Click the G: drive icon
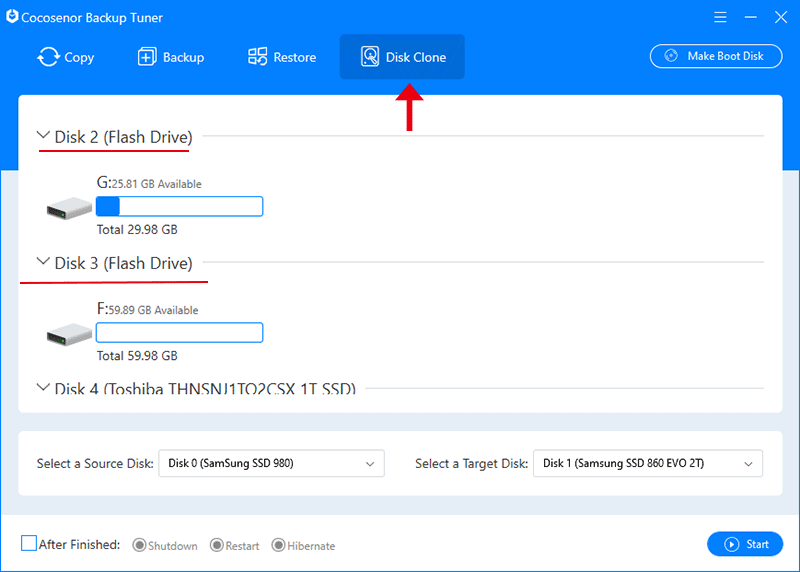Screen dimensions: 800x572 coord(69,208)
